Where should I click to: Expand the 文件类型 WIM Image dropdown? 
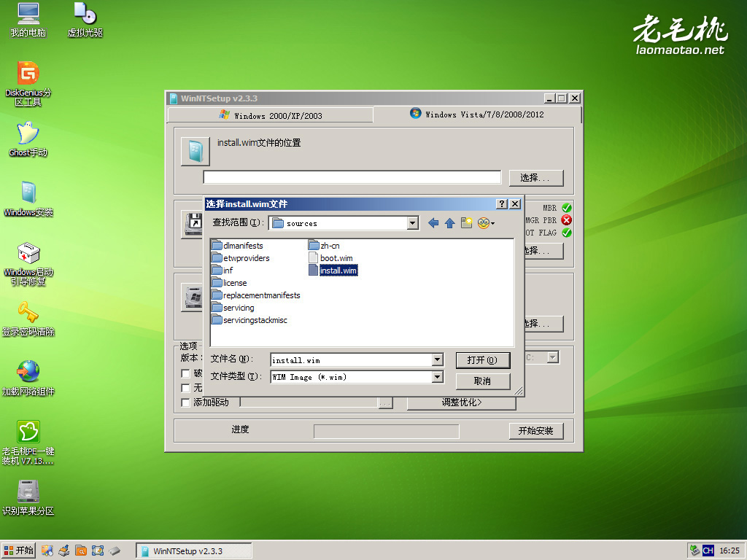pos(438,377)
